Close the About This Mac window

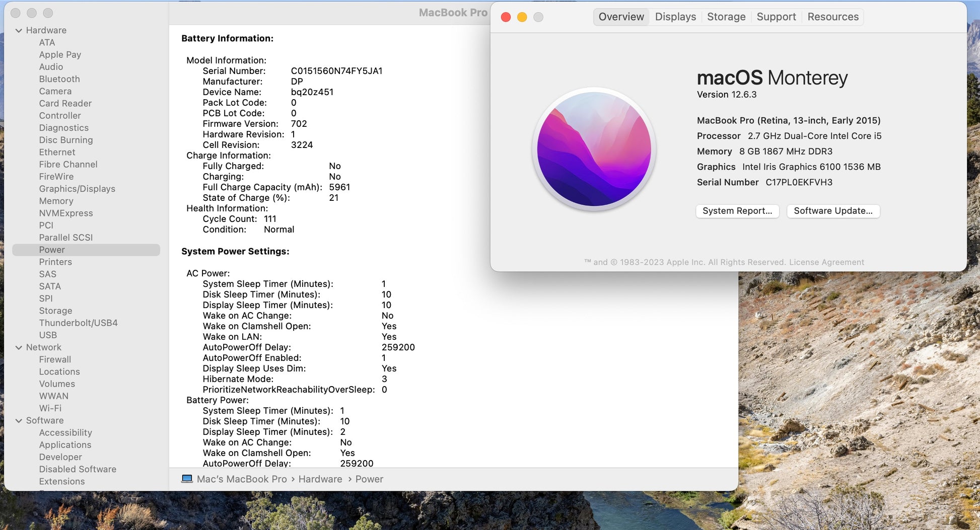(x=506, y=17)
